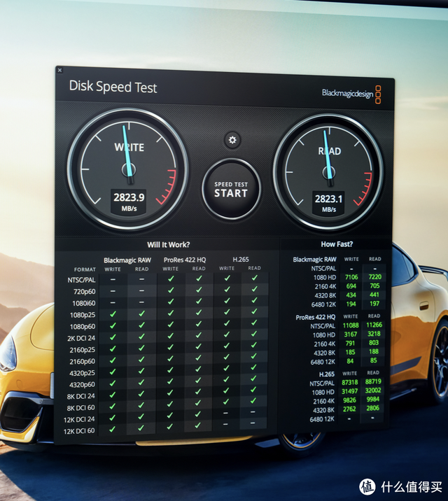The width and height of the screenshot is (448, 501).
Task: Click the Blackmagicdesign logo
Action: [351, 94]
